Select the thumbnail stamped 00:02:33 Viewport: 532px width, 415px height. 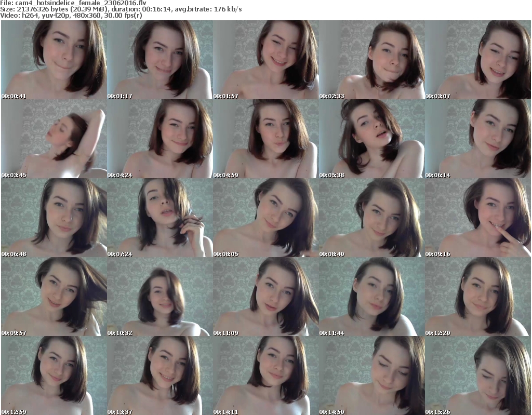click(372, 60)
